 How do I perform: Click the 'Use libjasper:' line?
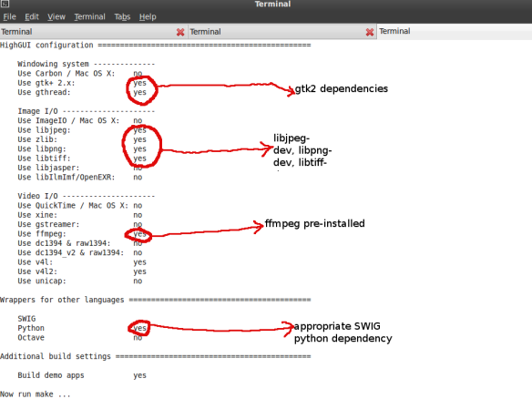(80, 168)
